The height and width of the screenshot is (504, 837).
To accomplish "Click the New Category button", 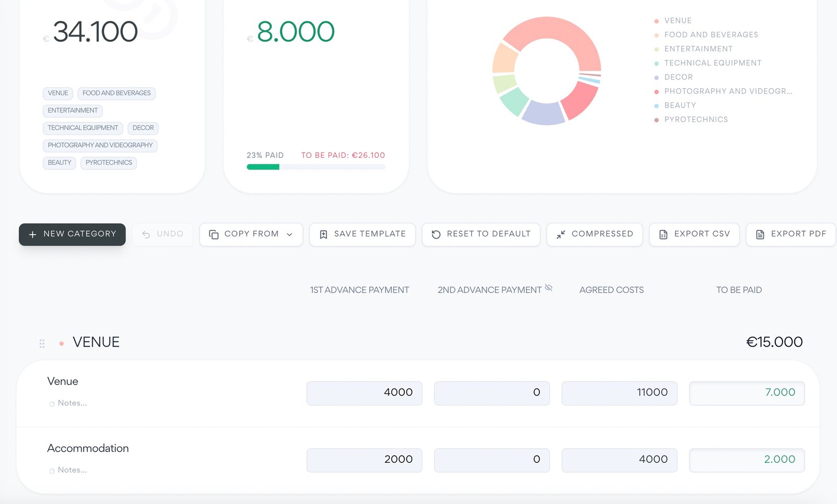I will coord(72,234).
